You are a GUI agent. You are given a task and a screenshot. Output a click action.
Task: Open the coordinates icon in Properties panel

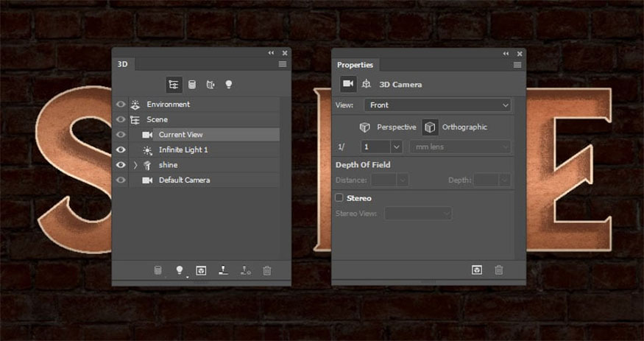tap(367, 85)
